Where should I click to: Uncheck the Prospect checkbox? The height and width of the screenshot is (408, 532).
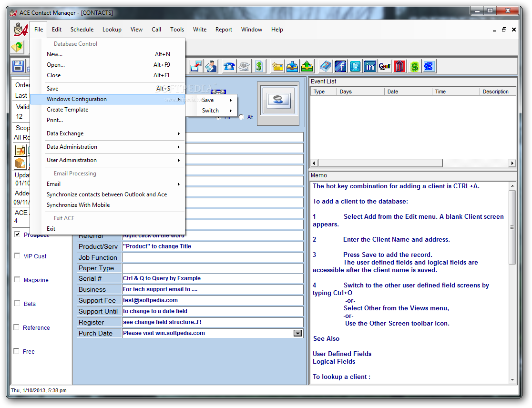(17, 234)
